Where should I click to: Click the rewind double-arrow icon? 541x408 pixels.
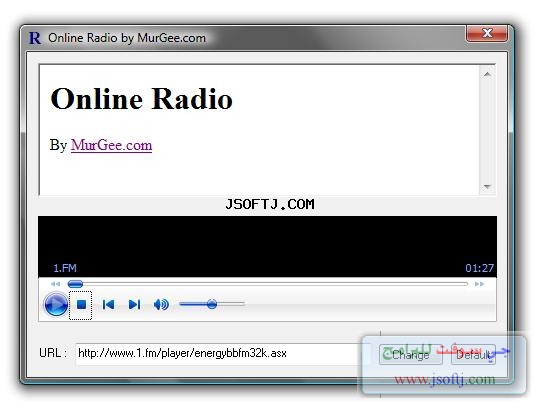(56, 284)
